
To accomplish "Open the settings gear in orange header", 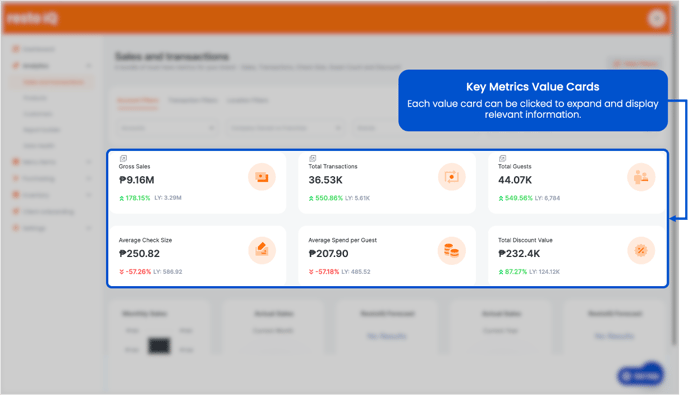I will tap(657, 18).
